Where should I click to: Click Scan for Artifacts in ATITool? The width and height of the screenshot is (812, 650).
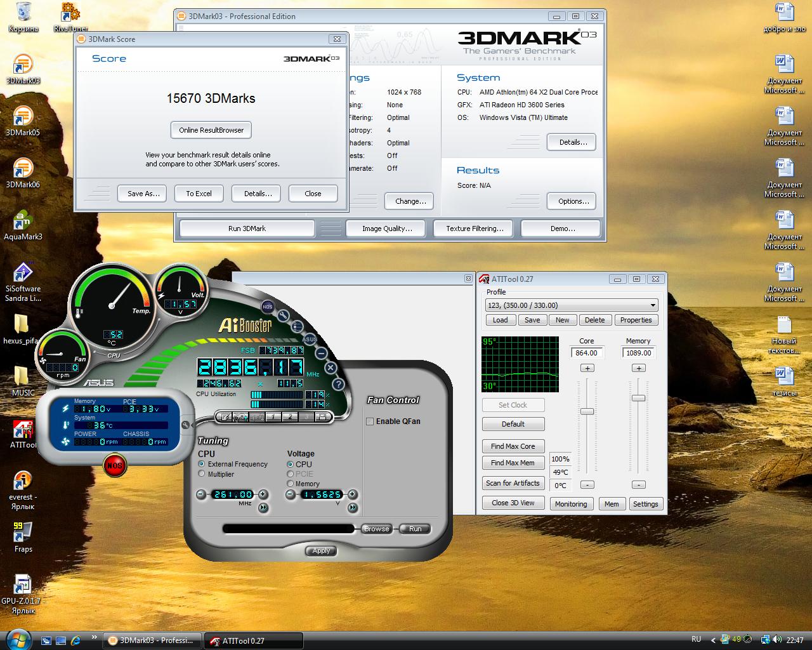[x=513, y=483]
